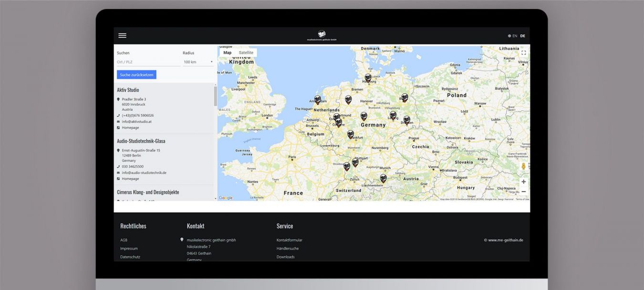The width and height of the screenshot is (644, 290).
Task: Switch site language to DE
Action: [523, 36]
